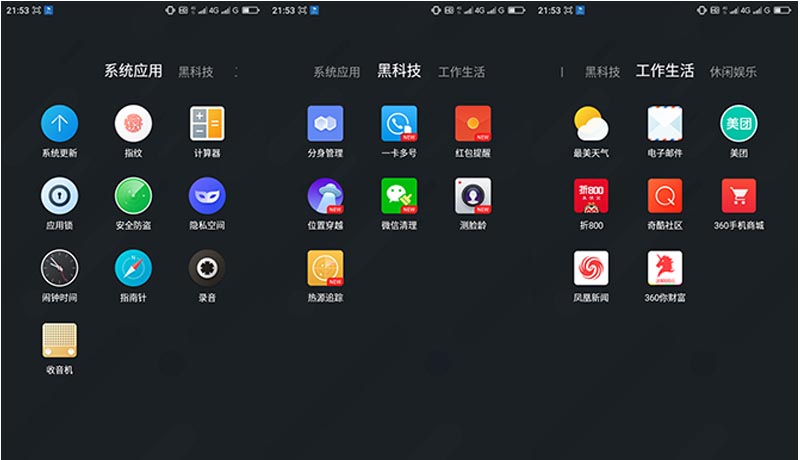Open the 指纹 fingerprint app
The width and height of the screenshot is (800, 460).
coord(133,123)
